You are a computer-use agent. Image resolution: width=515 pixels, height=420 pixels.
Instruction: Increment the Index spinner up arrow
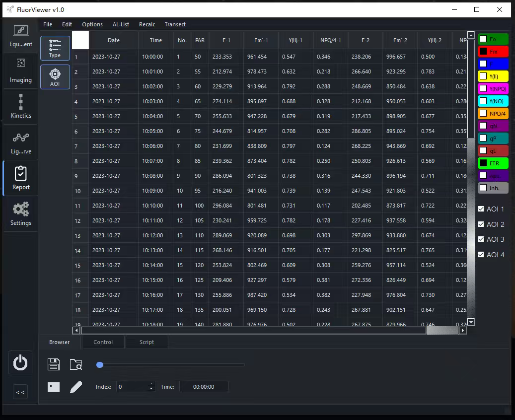151,384
